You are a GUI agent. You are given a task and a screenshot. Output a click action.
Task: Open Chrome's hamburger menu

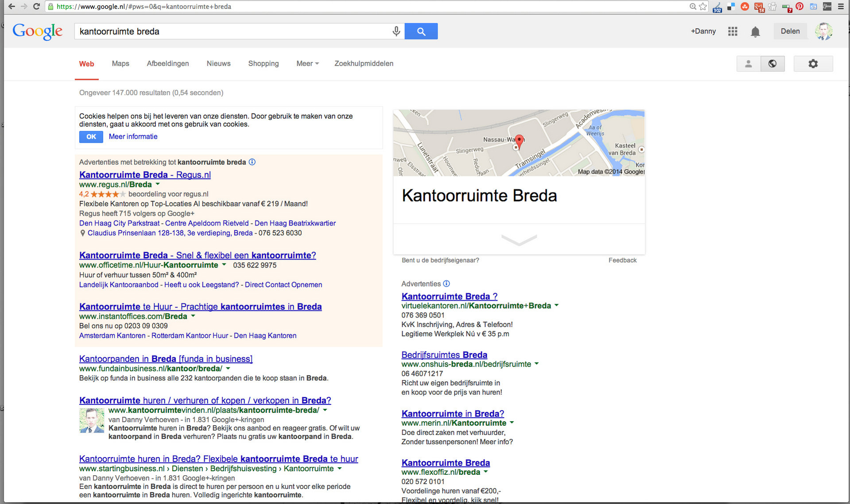pos(841,7)
